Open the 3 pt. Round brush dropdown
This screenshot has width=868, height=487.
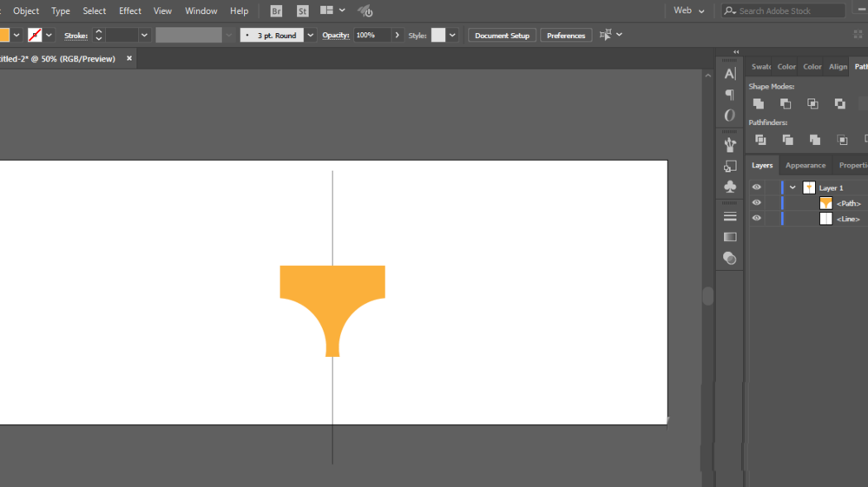click(x=311, y=36)
